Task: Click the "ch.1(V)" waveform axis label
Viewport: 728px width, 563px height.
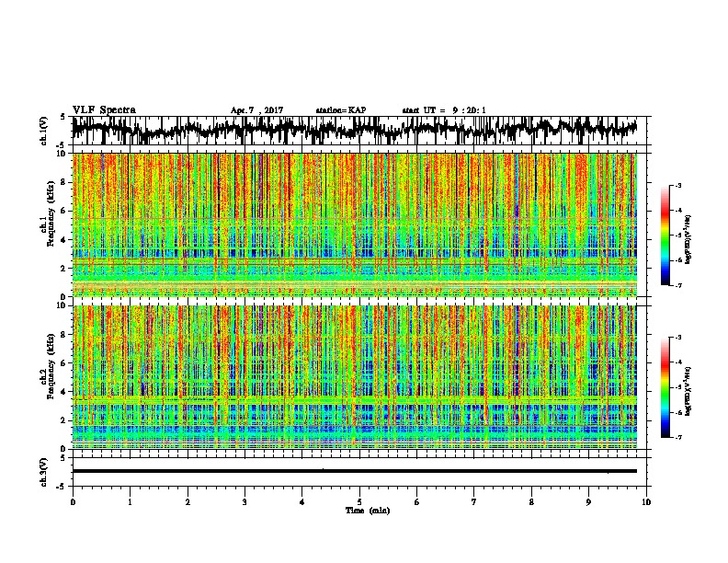Action: (x=45, y=131)
